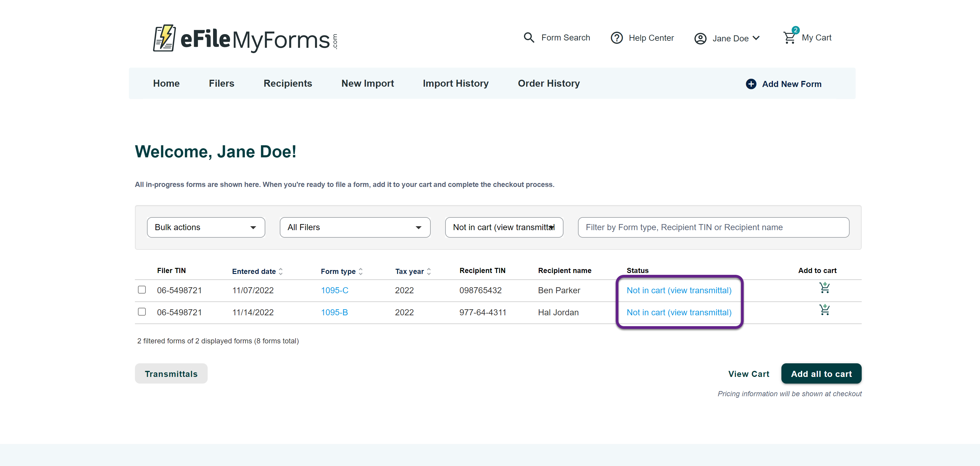980x466 pixels.
Task: Click the recipient filter text field
Action: point(713,227)
